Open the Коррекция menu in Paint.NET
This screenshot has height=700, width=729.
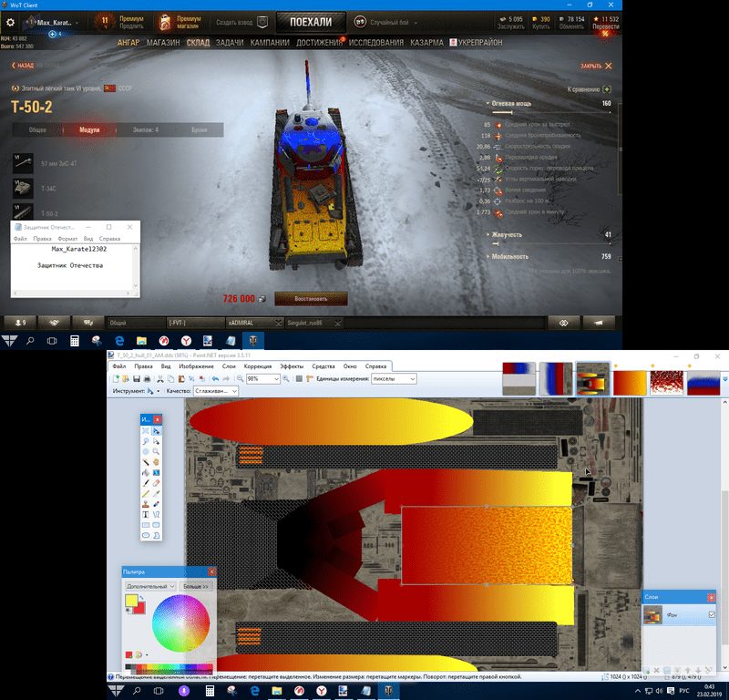(x=258, y=366)
